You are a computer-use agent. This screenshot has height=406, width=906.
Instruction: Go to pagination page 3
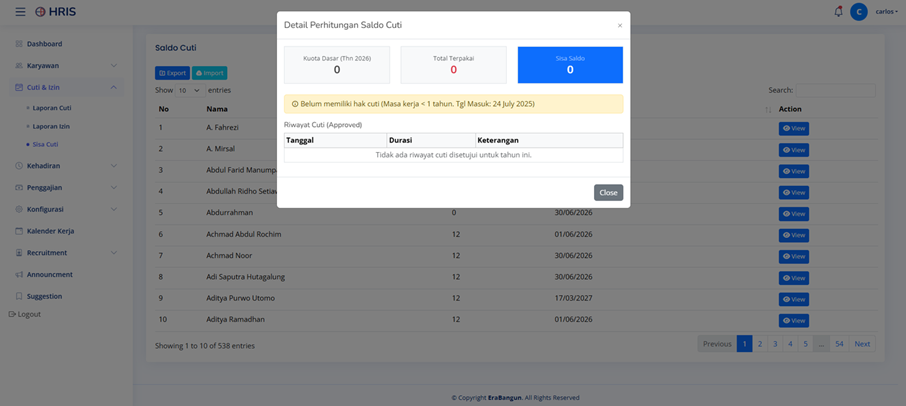point(775,344)
